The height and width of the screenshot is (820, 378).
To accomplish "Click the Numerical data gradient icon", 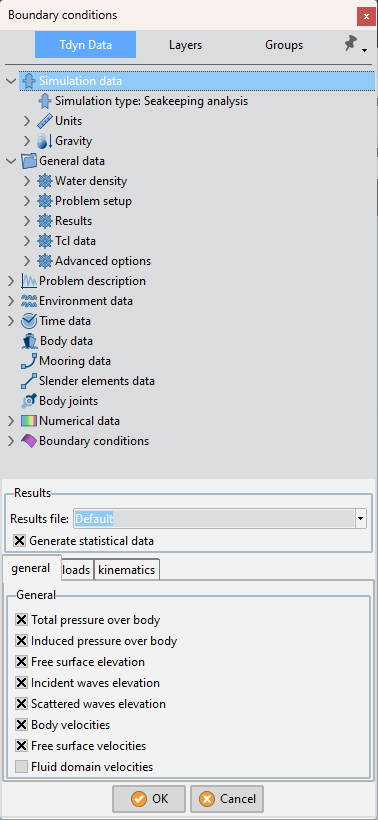I will click(29, 421).
